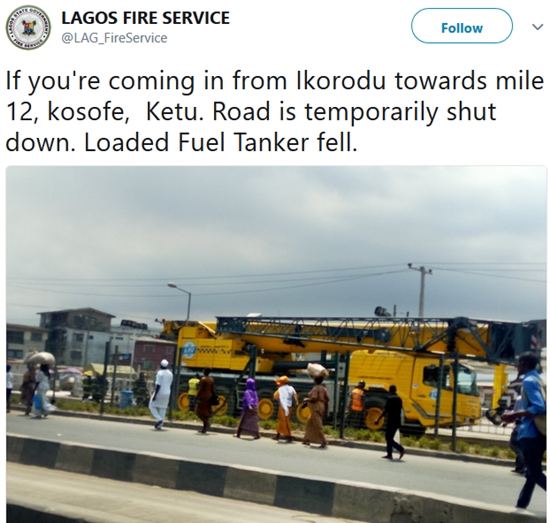Follow the Lagos Fire Service account
Screen dimensions: 550x523
click(462, 26)
